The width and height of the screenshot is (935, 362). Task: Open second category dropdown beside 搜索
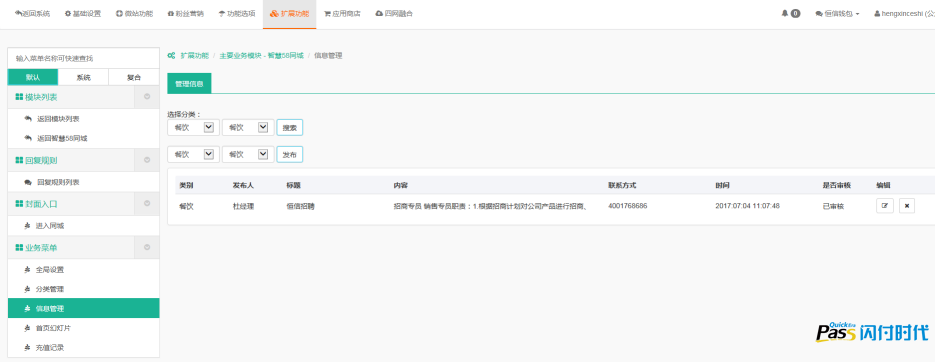tap(247, 127)
